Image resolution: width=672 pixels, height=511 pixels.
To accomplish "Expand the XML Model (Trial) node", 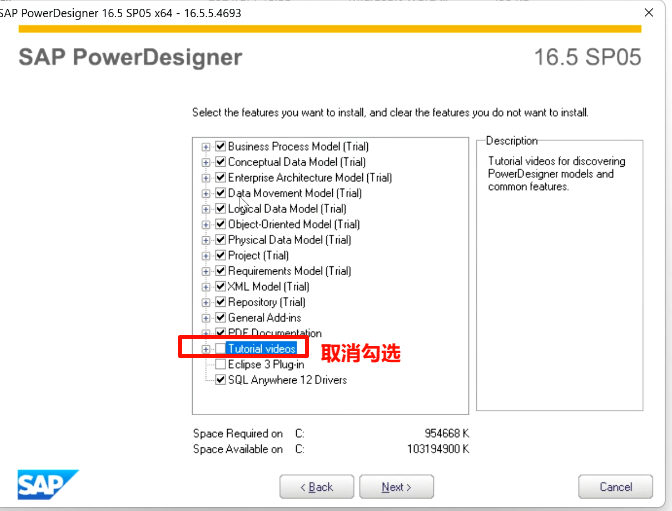I will click(206, 287).
